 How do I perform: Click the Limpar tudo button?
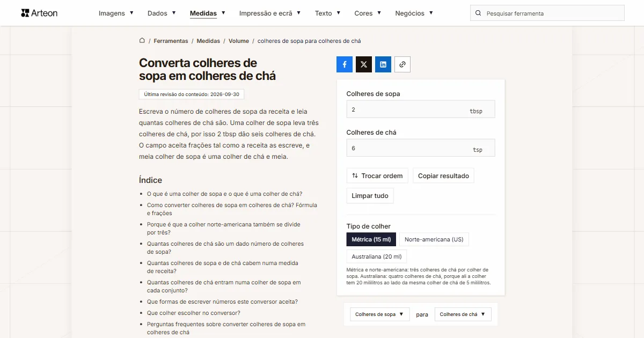(370, 196)
